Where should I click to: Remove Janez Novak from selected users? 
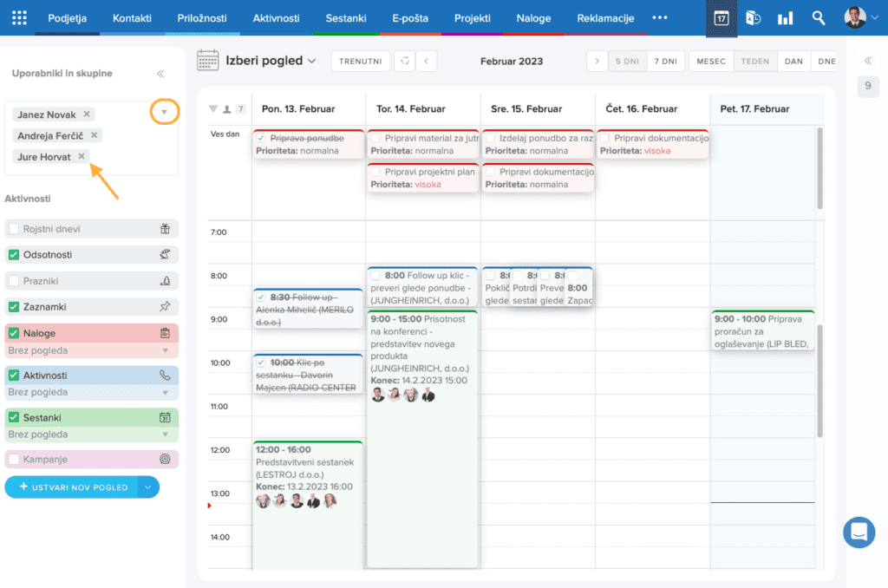(x=87, y=114)
